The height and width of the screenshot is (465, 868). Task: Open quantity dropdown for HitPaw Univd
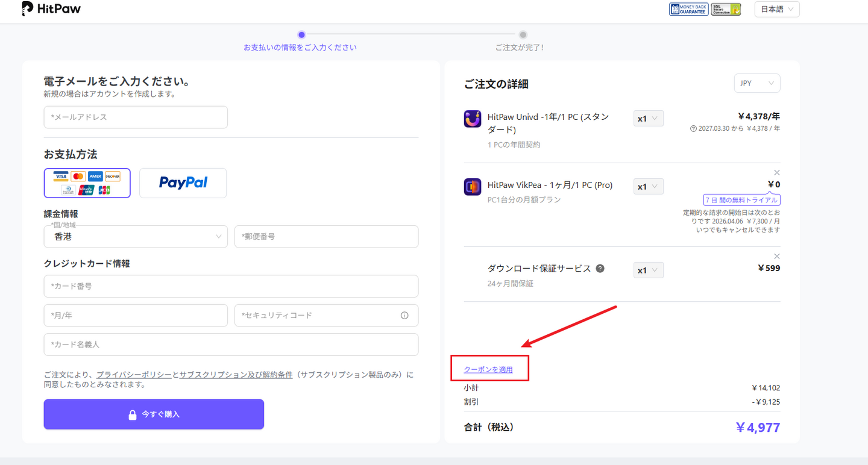[x=648, y=119]
